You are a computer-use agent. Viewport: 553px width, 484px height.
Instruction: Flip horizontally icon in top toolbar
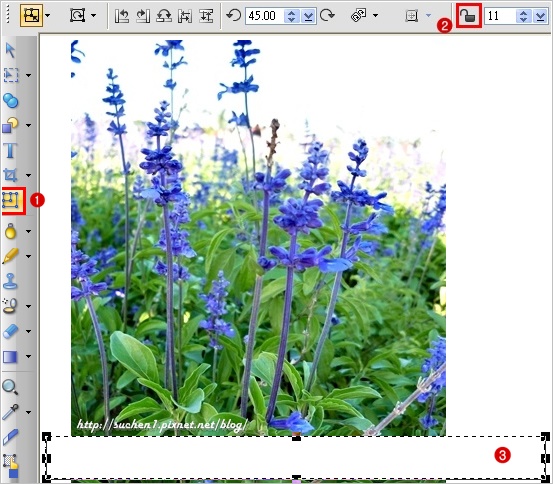185,16
